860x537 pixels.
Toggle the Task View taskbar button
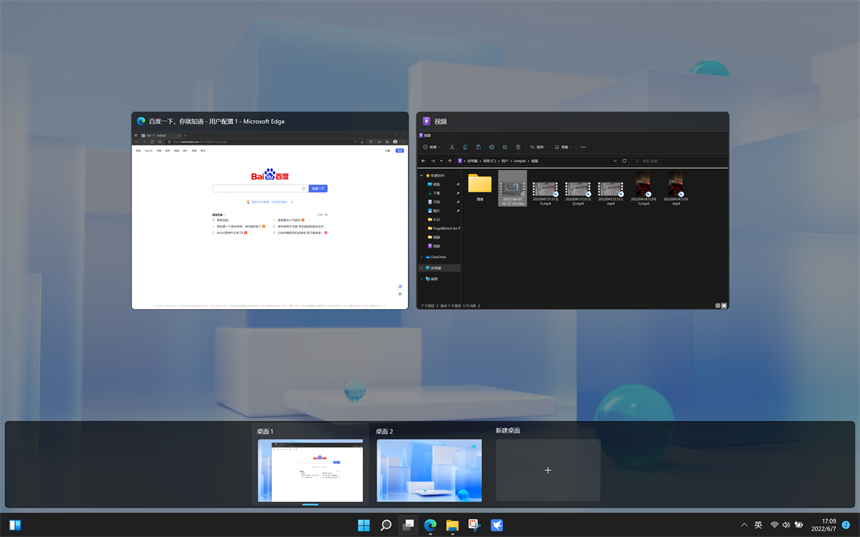click(408, 525)
